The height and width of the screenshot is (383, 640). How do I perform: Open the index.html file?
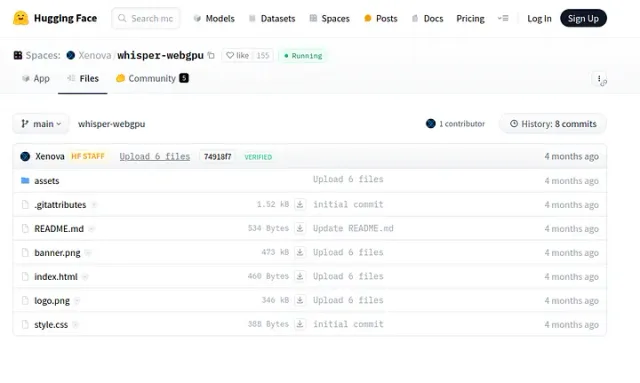pos(56,276)
